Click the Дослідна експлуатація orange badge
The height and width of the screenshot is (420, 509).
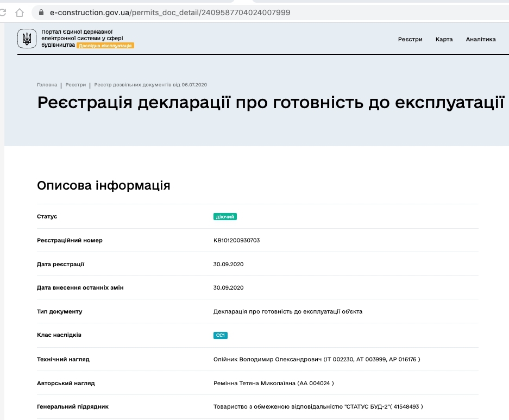click(105, 46)
